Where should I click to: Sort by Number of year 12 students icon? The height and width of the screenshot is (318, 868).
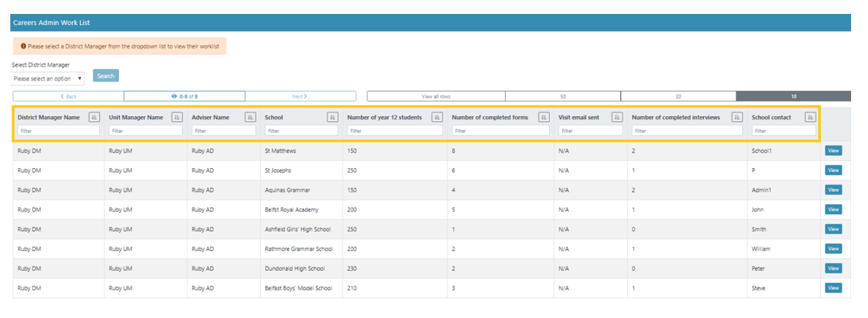pyautogui.click(x=437, y=118)
